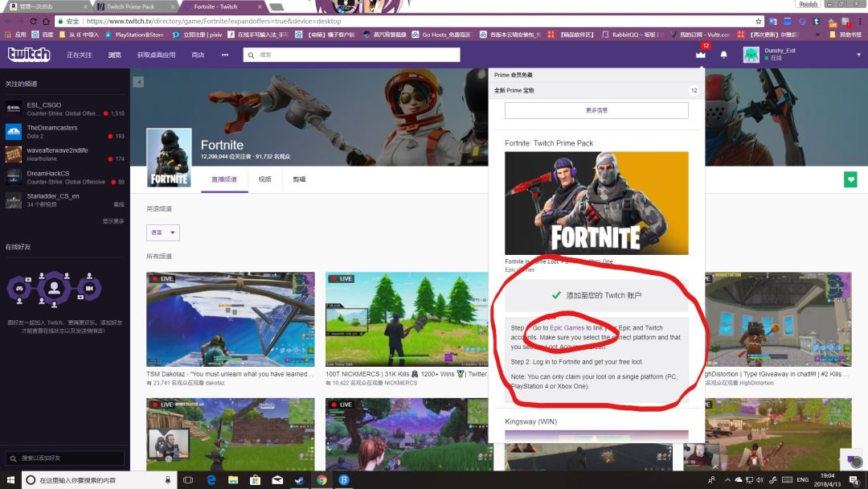Image resolution: width=868 pixels, height=489 pixels.
Task: Open the Microsoft Store taskbar icon
Action: [x=256, y=480]
